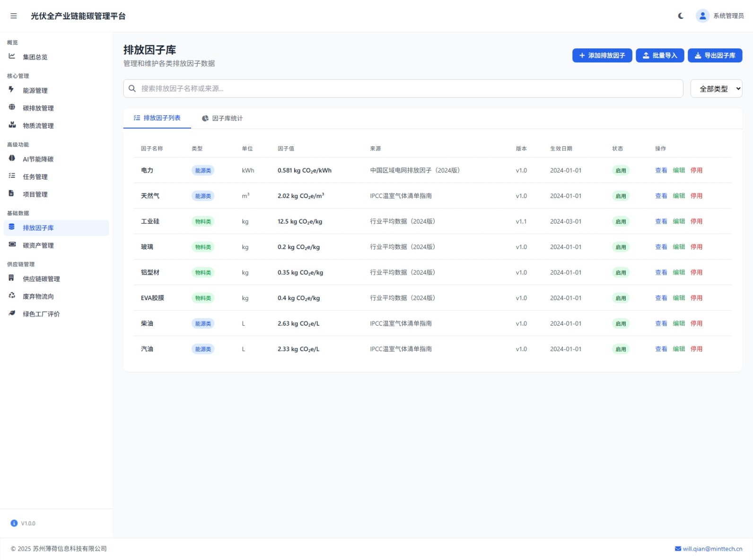Click the 添加排放因子 button
Screen dimensions: 753x560
coord(602,56)
